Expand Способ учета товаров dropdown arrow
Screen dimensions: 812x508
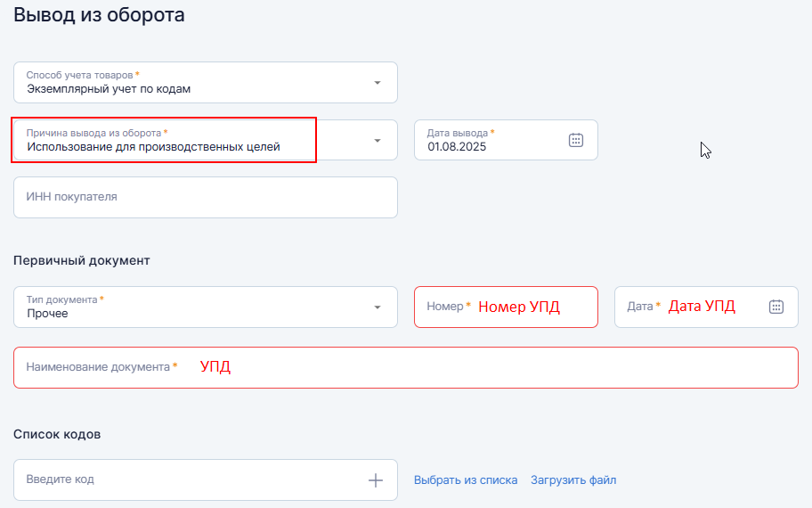(377, 83)
